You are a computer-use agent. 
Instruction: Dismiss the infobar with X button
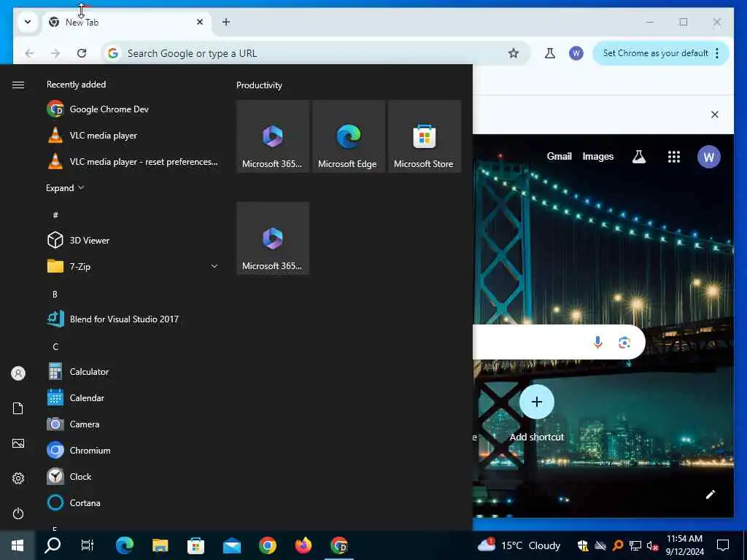click(x=715, y=114)
